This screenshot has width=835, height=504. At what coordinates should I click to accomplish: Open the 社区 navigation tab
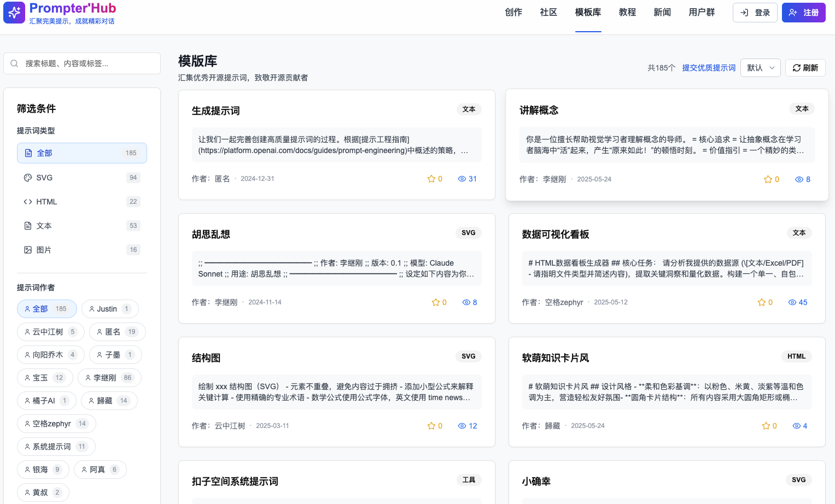(548, 12)
